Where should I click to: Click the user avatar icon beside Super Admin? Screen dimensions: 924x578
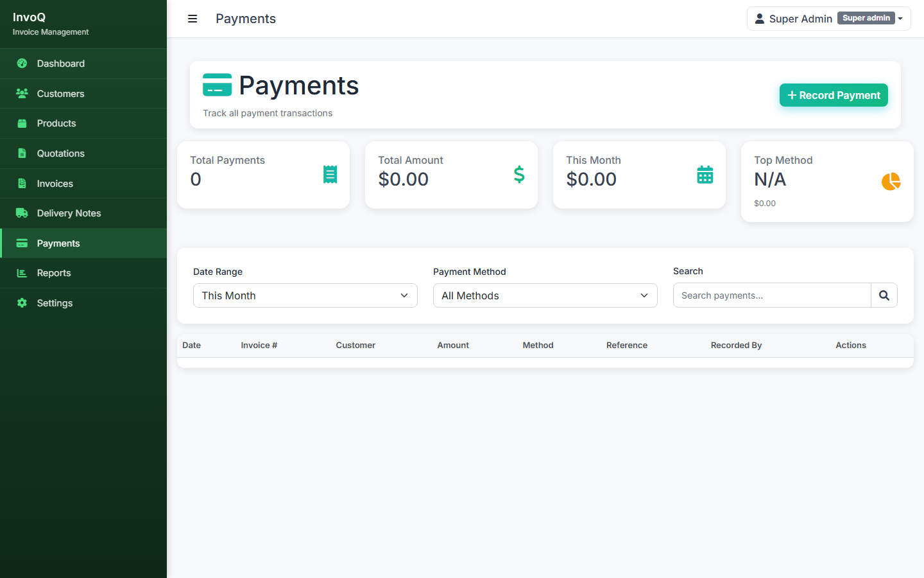tap(760, 19)
